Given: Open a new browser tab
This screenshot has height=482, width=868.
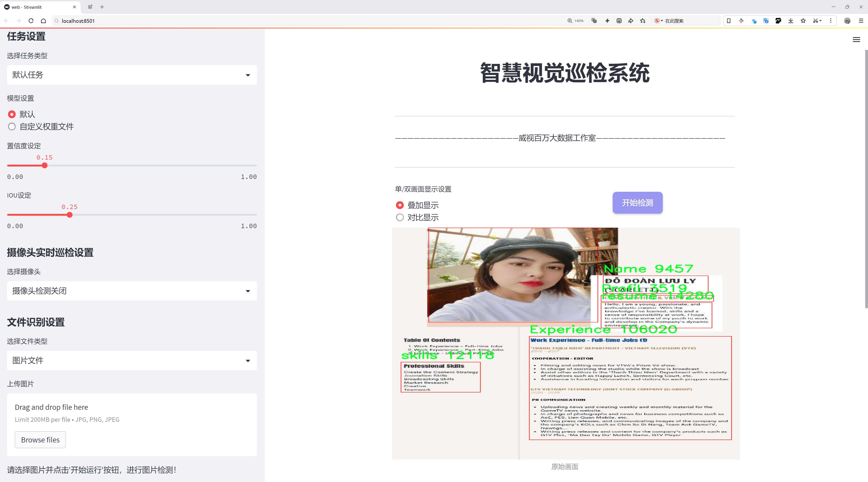Looking at the screenshot, I should point(102,7).
